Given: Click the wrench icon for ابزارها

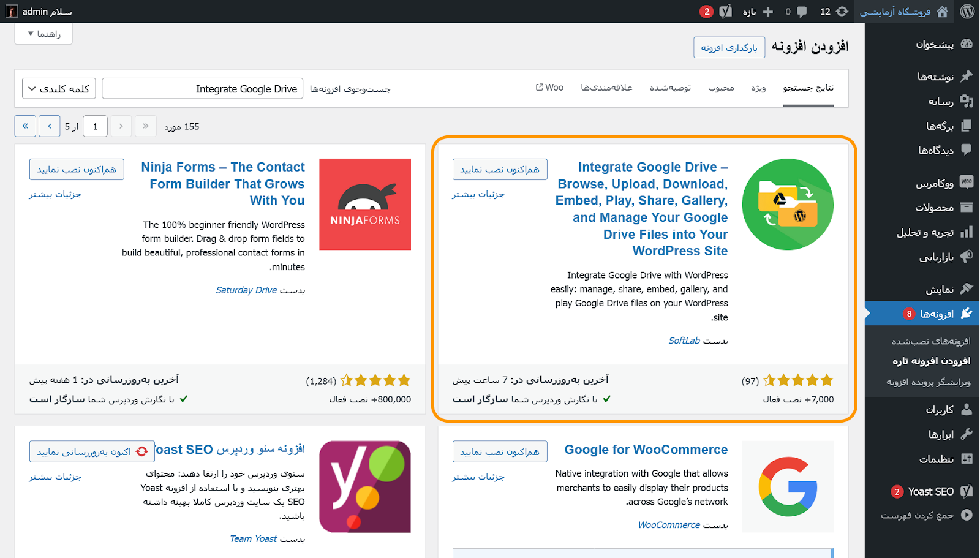Looking at the screenshot, I should (967, 434).
